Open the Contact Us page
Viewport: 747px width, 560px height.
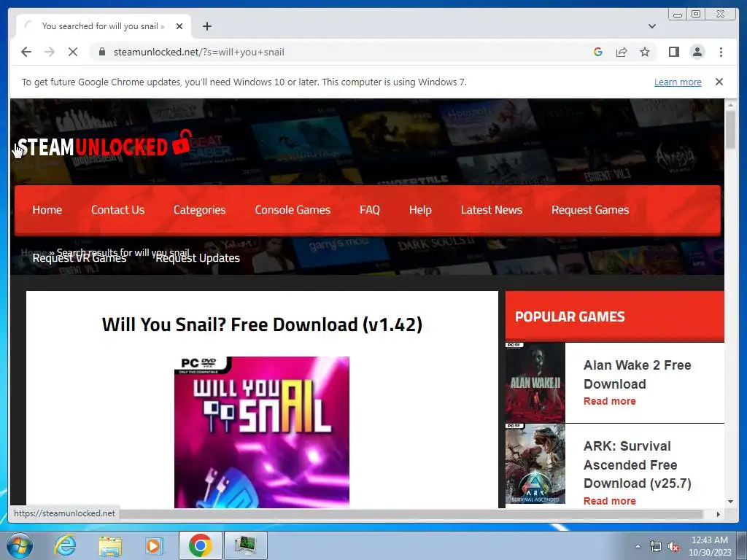[117, 210]
